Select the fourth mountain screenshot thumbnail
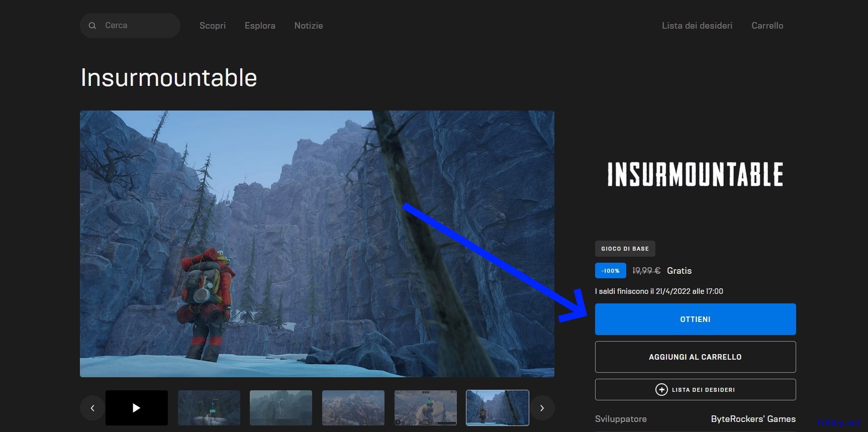The width and height of the screenshot is (868, 432). 353,408
